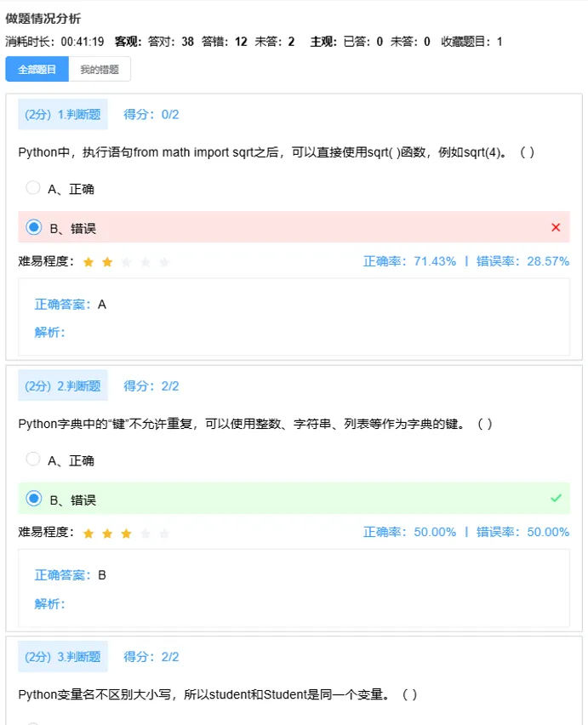The width and height of the screenshot is (588, 725).
Task: Click the 1.判断题 question header tag
Action: [x=63, y=114]
